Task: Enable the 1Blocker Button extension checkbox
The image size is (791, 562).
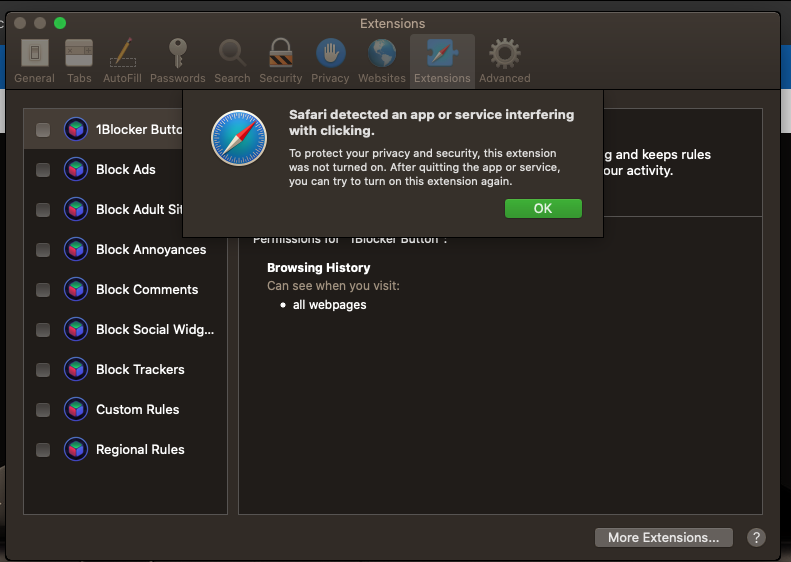Action: click(x=43, y=130)
